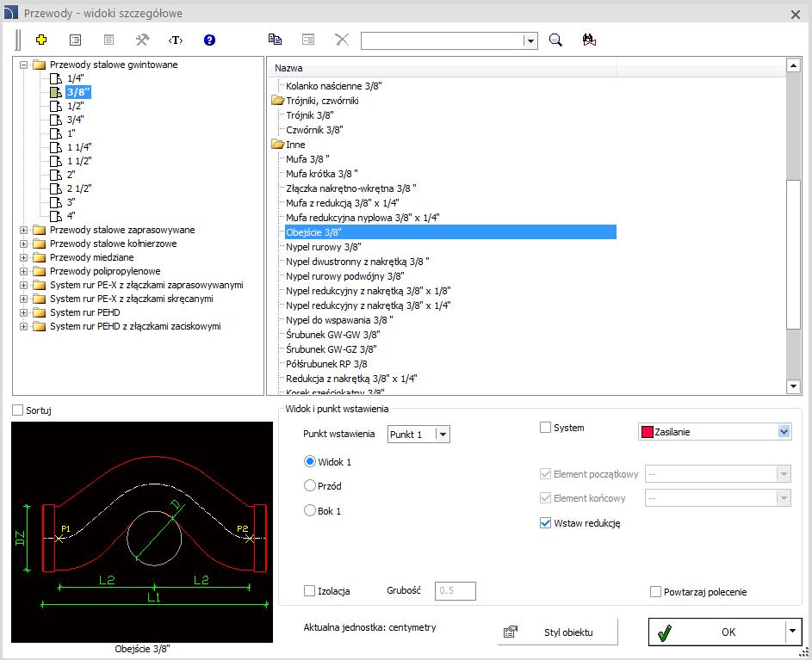Click the Styl obiektu icon

(510, 632)
